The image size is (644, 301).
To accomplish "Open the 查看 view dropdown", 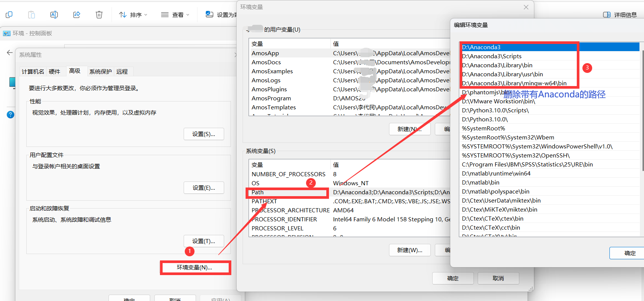I will [175, 15].
